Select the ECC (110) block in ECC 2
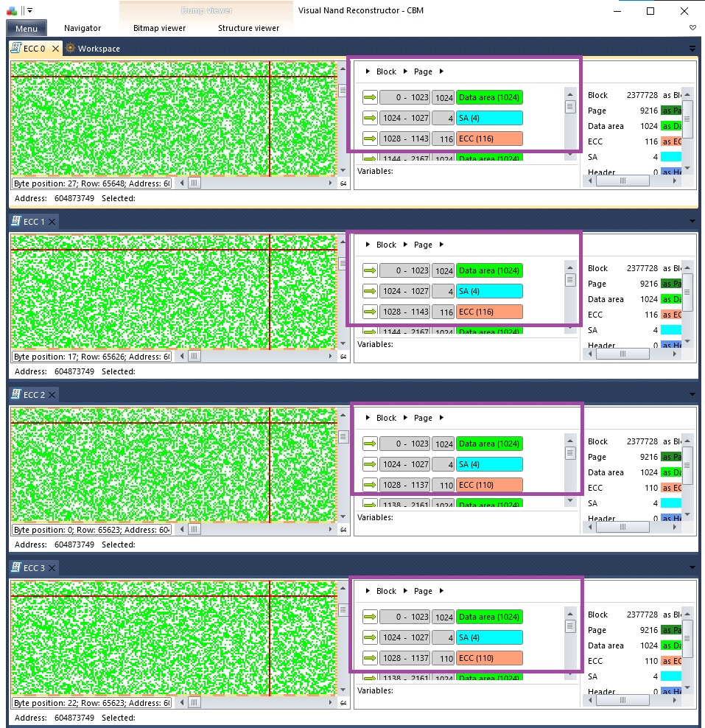705x728 pixels. [x=489, y=485]
